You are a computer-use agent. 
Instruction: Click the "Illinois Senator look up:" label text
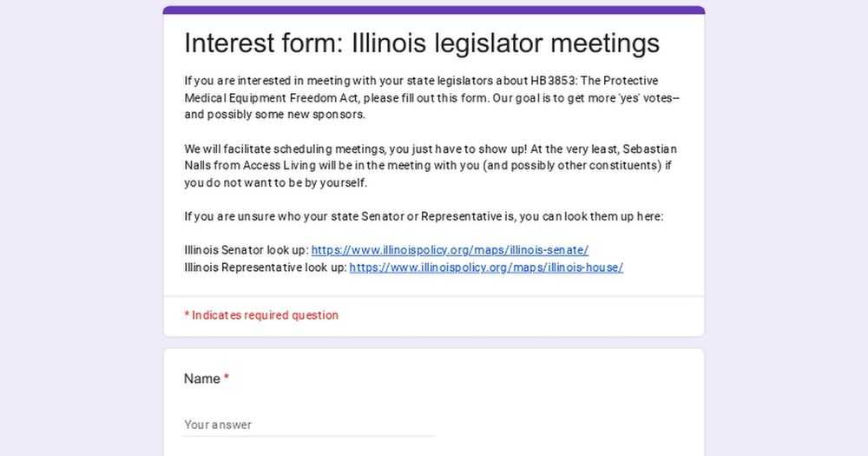pyautogui.click(x=247, y=250)
